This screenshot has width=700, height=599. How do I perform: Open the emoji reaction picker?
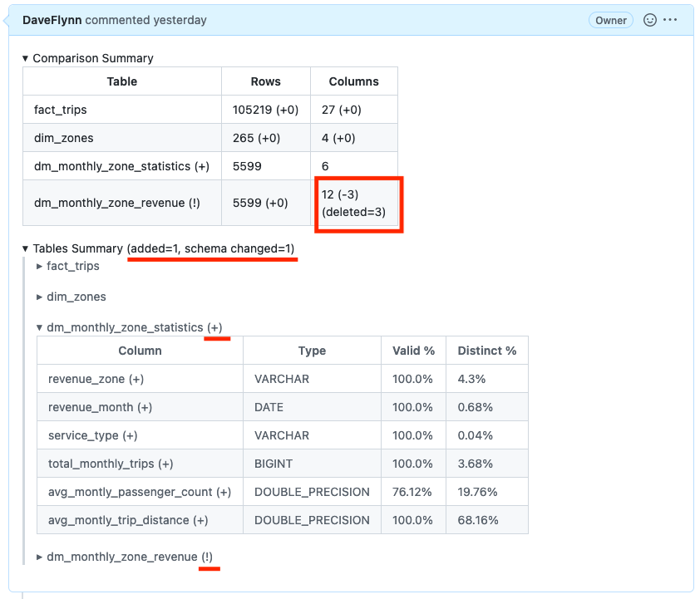(649, 20)
